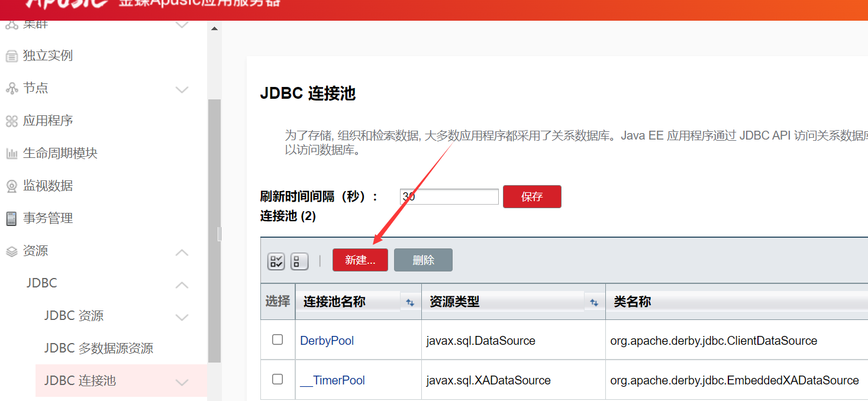Screen dimensions: 868x401
Task: Open 生命周期模块 menu item
Action: coord(60,153)
